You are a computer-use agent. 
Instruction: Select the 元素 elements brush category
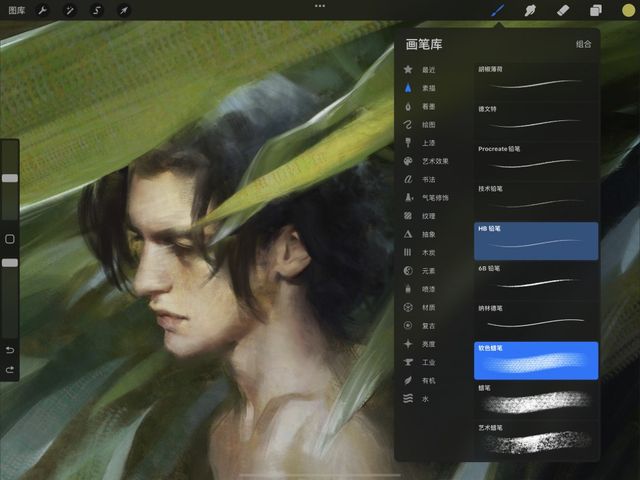tap(420, 271)
